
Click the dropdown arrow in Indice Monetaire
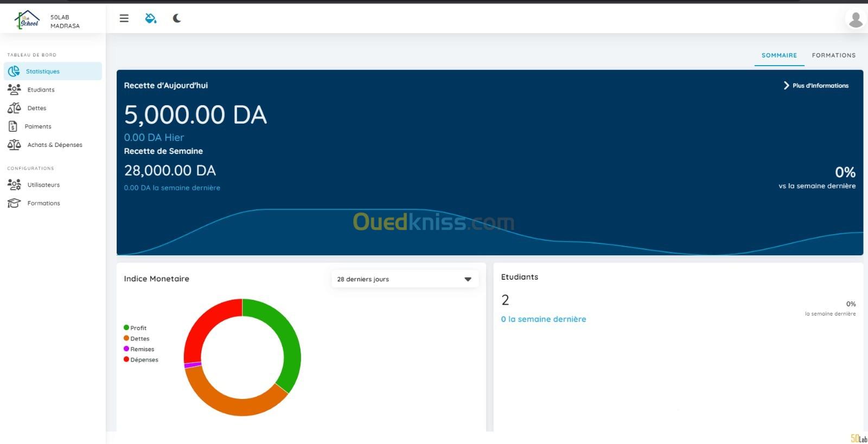coord(468,279)
